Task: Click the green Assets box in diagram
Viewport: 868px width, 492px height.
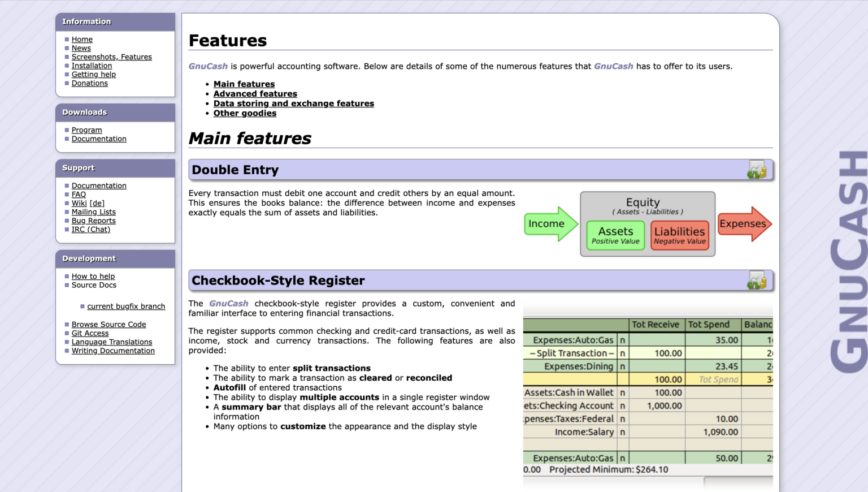Action: click(x=615, y=235)
